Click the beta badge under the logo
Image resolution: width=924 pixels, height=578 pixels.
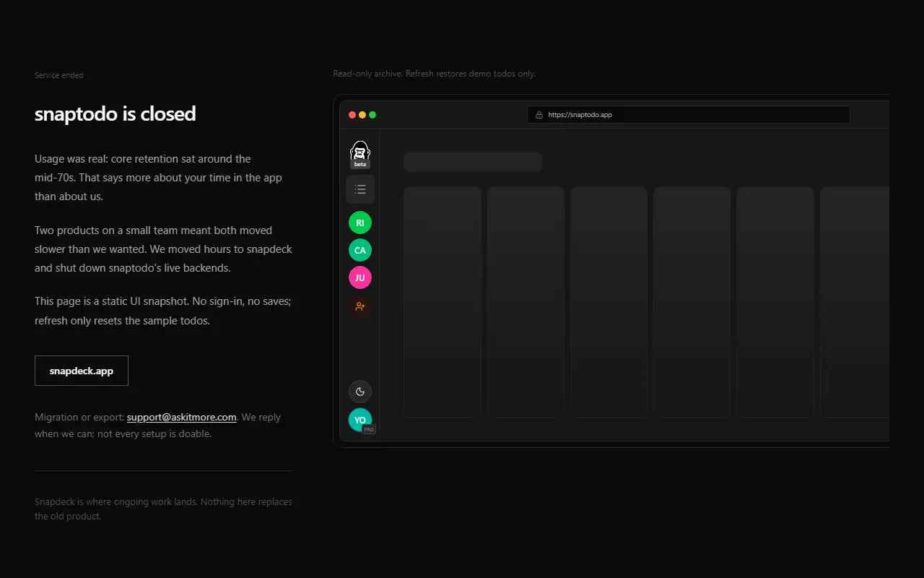point(360,164)
